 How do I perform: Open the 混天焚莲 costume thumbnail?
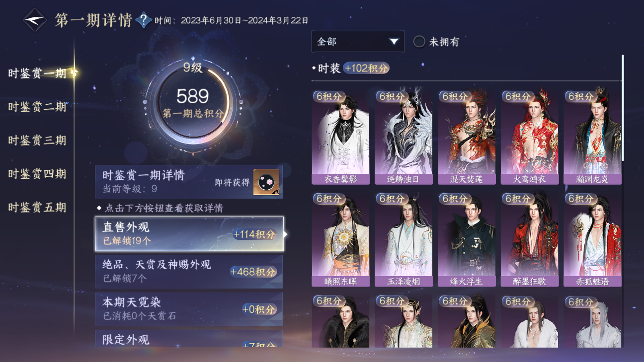pos(467,138)
